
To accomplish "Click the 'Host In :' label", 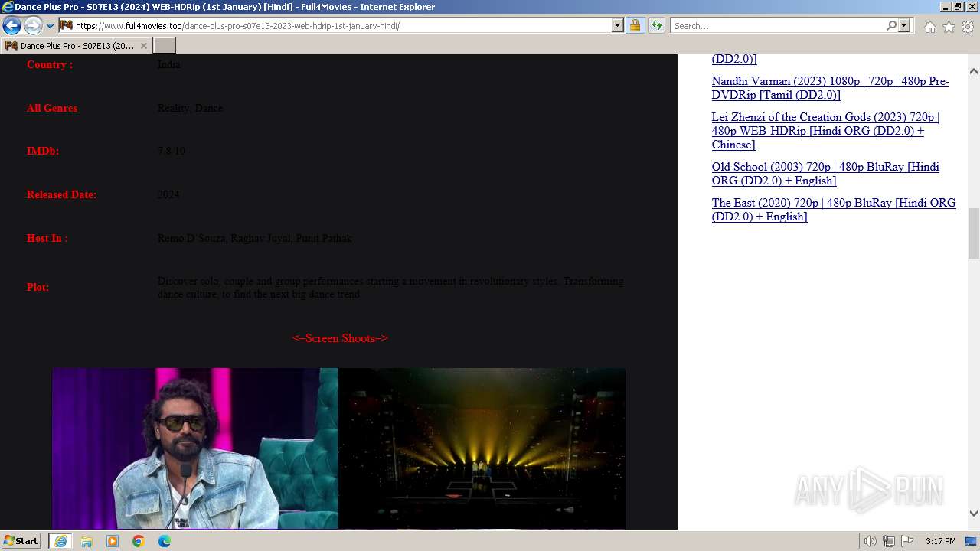I will click(47, 238).
